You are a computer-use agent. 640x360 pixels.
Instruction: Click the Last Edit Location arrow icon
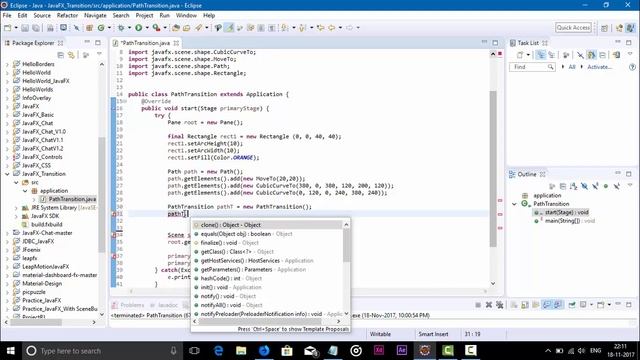(x=321, y=28)
